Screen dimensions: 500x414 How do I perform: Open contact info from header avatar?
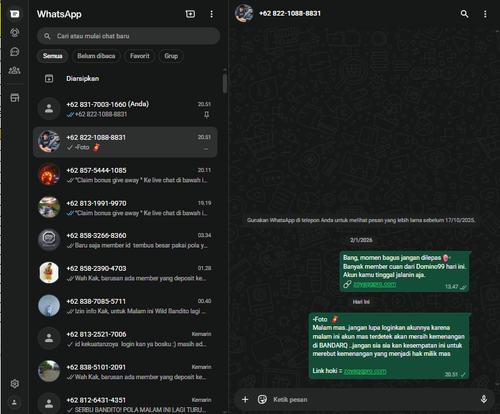click(244, 14)
